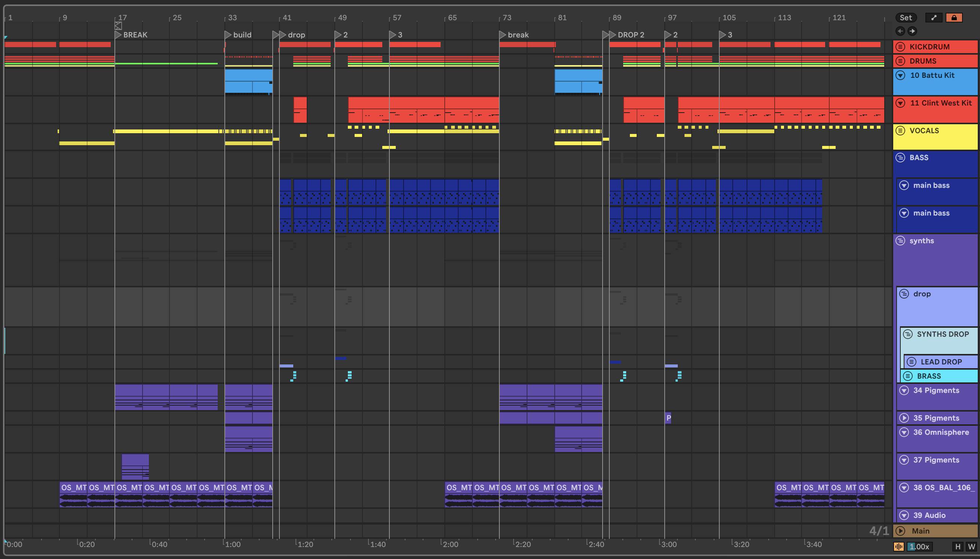Unfold the 35 Pigments track
Viewport: 980px width, 559px height.
pyautogui.click(x=904, y=418)
